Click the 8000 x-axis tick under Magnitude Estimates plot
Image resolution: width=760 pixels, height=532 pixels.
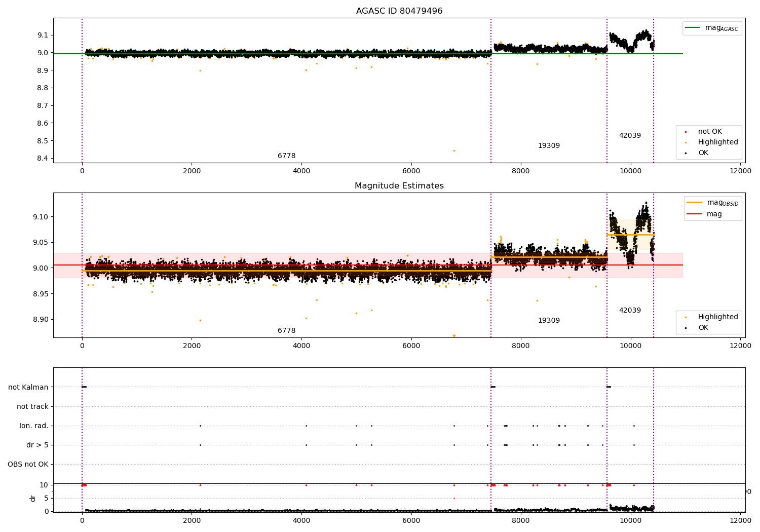coord(521,346)
